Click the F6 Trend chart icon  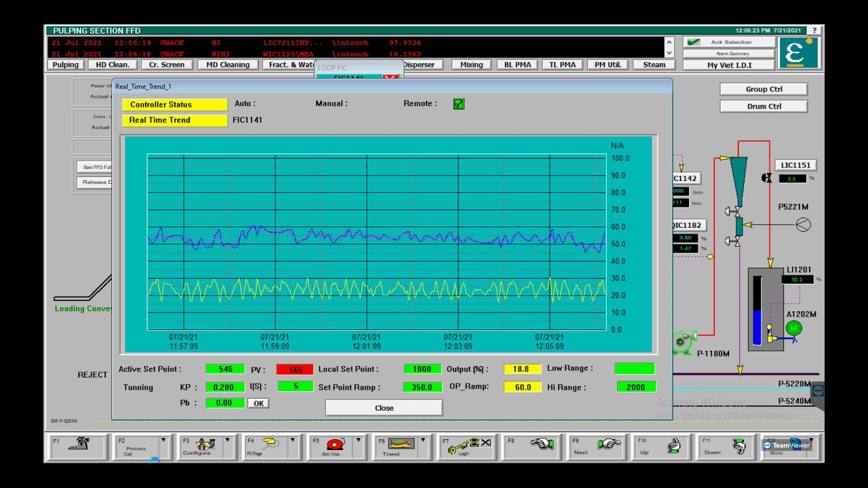click(x=401, y=444)
